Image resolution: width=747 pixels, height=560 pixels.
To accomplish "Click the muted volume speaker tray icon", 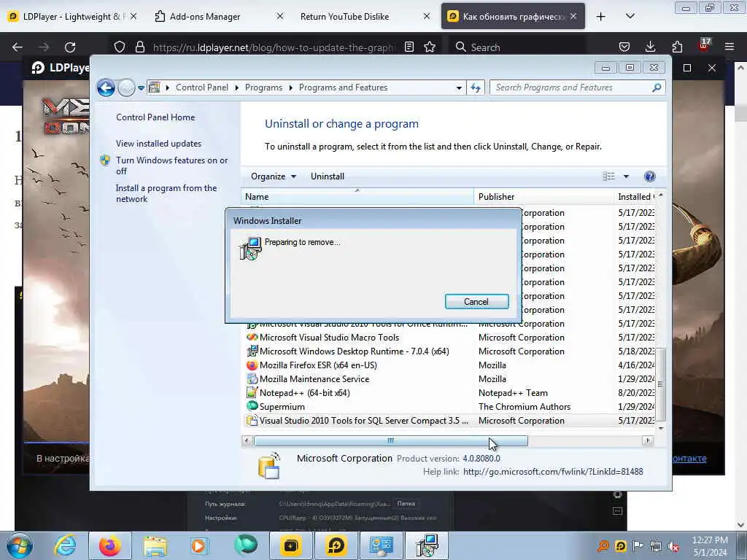I will pyautogui.click(x=673, y=547).
